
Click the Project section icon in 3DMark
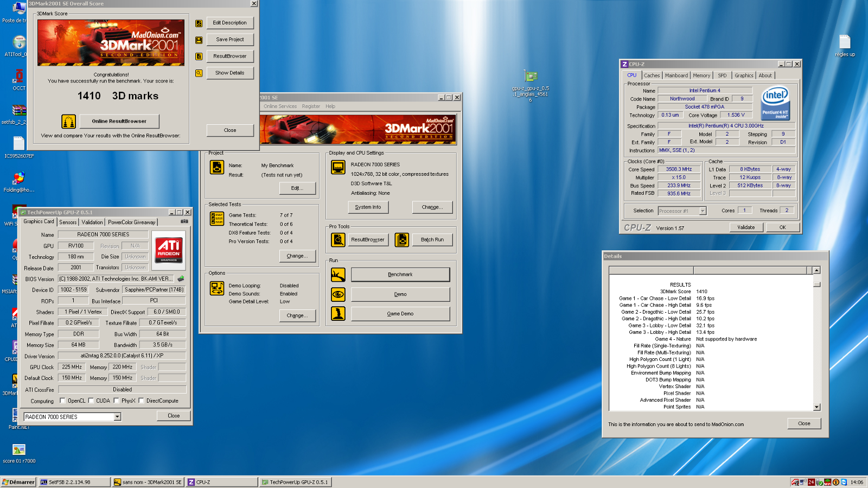point(217,167)
